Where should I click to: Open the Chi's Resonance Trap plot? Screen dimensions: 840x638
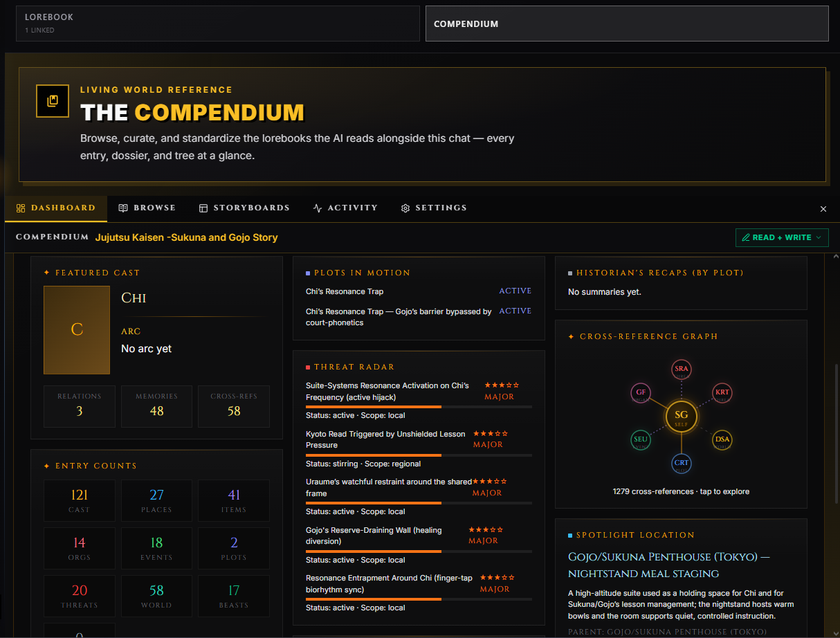[x=419, y=291]
